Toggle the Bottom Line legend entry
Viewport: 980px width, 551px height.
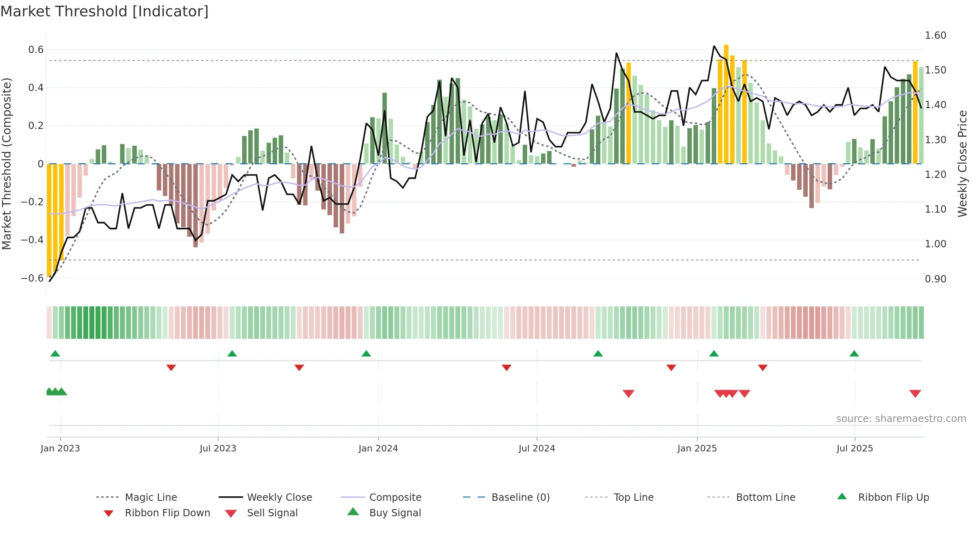click(751, 497)
